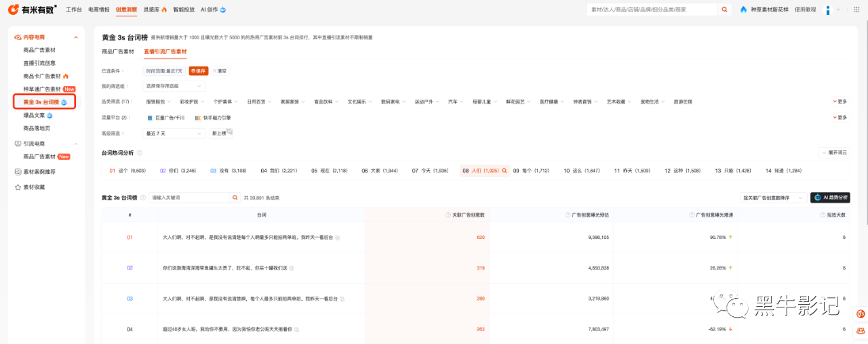Expand the word cloud via 展开词云
Image resolution: width=868 pixels, height=344 pixels.
(x=834, y=153)
